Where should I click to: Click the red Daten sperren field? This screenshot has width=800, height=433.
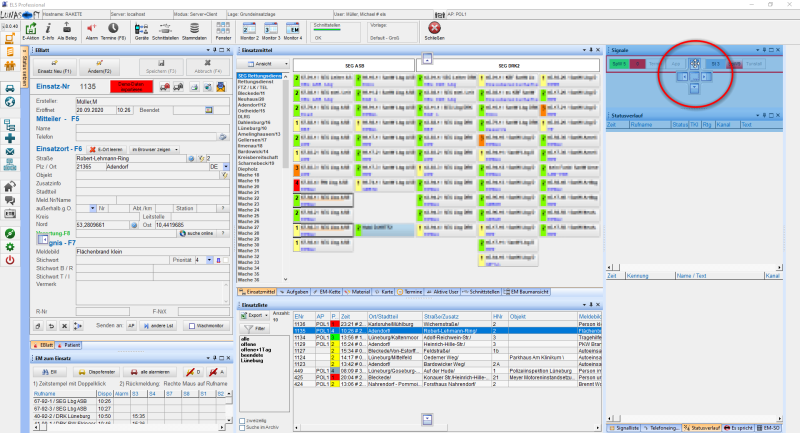tap(132, 87)
